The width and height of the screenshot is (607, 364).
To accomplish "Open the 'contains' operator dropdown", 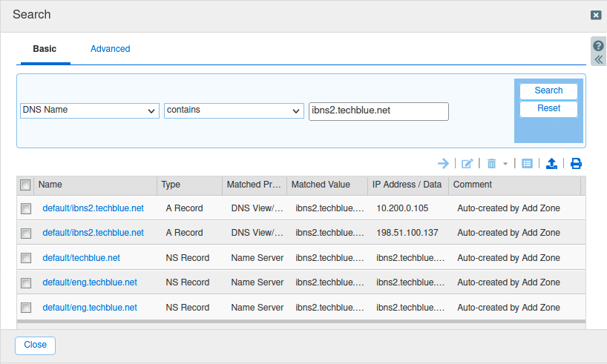I will (234, 110).
